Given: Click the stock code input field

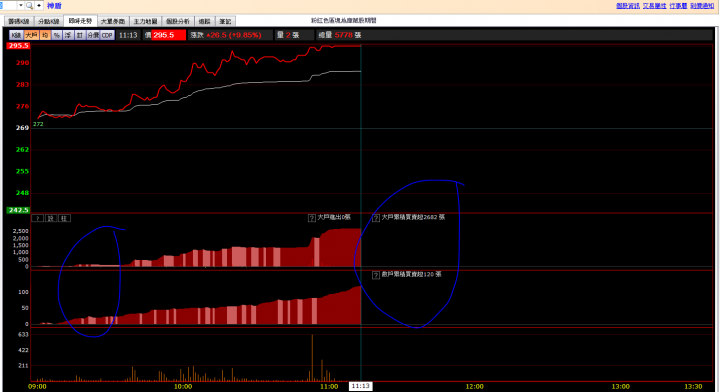Looking at the screenshot, I should click(x=9, y=6).
